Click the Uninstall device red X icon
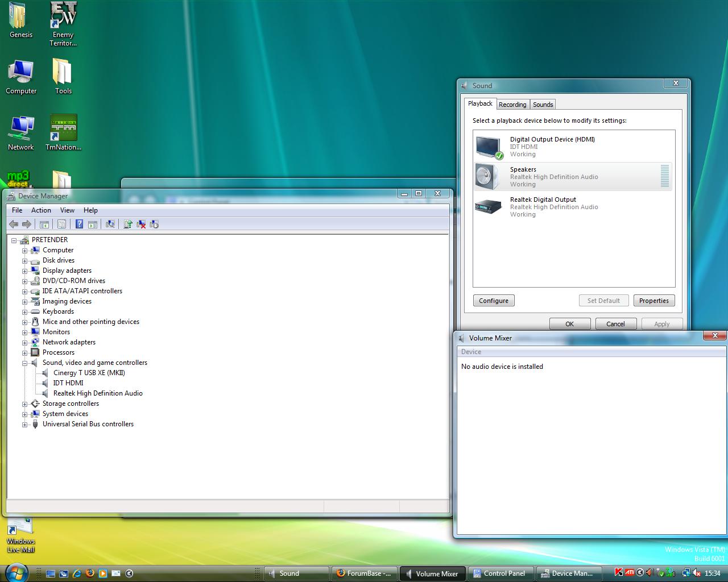Screen dimensions: 728x582 click(x=141, y=224)
